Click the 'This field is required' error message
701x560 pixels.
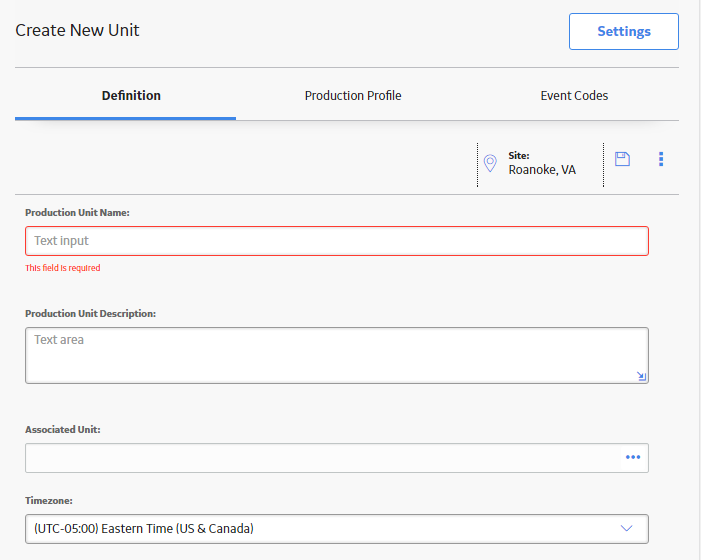63,268
